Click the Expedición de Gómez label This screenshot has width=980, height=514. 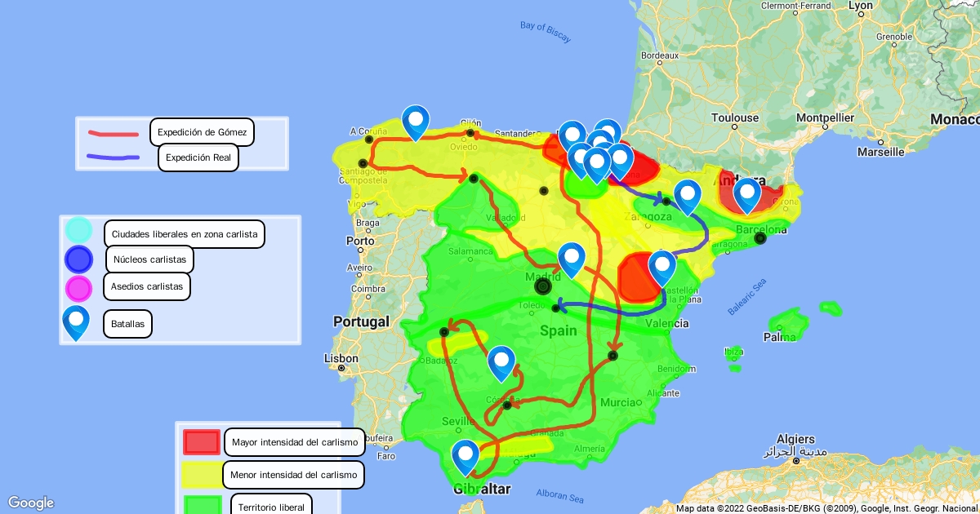(x=202, y=132)
